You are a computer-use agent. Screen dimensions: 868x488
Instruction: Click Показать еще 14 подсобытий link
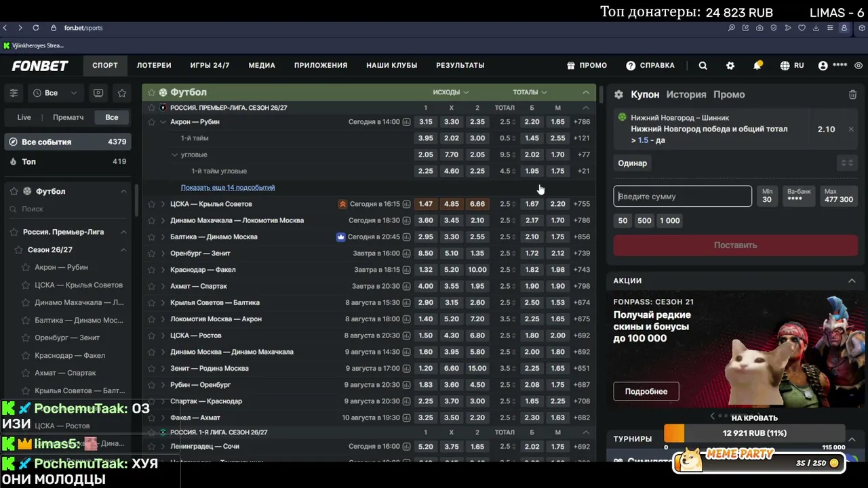(x=228, y=188)
